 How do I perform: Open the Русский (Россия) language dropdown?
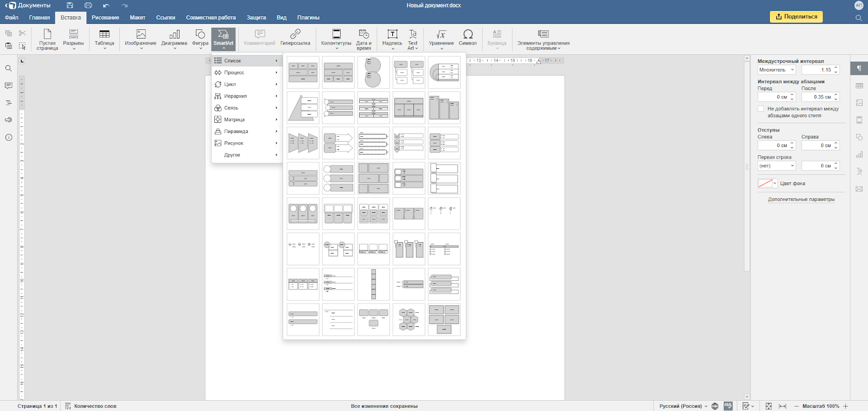pos(684,406)
